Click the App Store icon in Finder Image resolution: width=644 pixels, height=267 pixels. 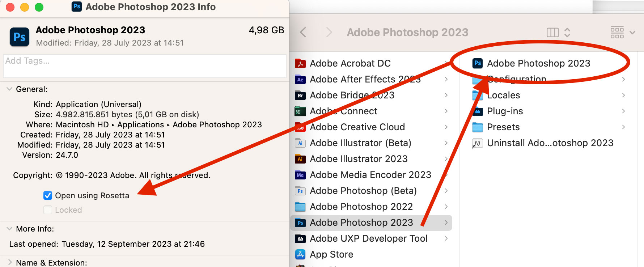point(300,255)
